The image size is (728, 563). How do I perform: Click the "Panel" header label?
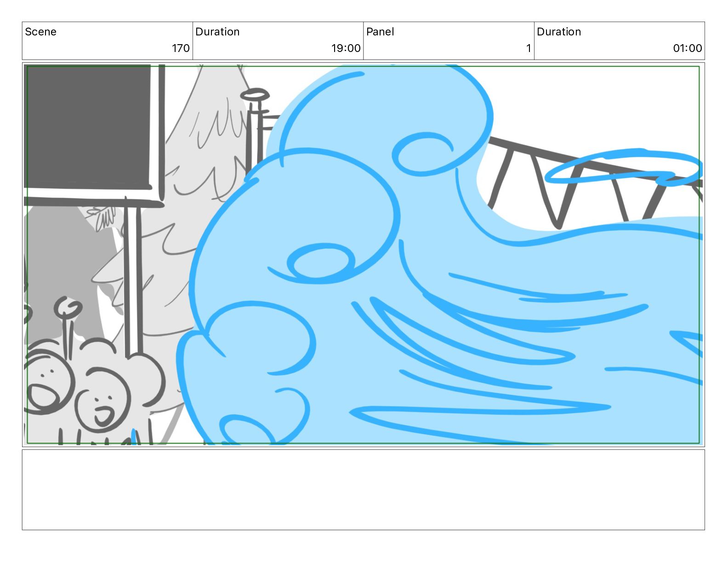380,32
